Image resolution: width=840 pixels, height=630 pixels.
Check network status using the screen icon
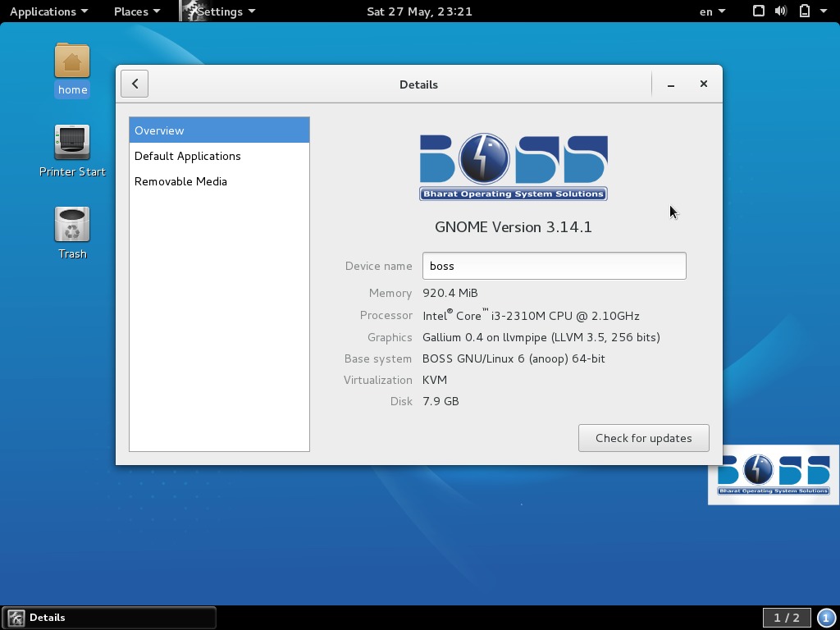(x=757, y=11)
